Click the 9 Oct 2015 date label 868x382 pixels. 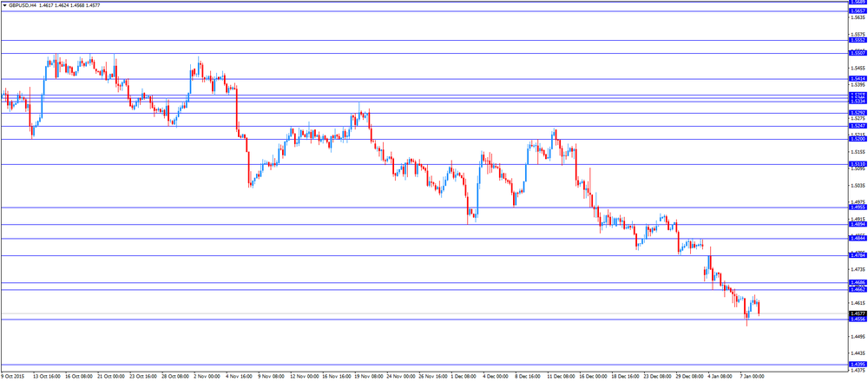[x=12, y=375]
